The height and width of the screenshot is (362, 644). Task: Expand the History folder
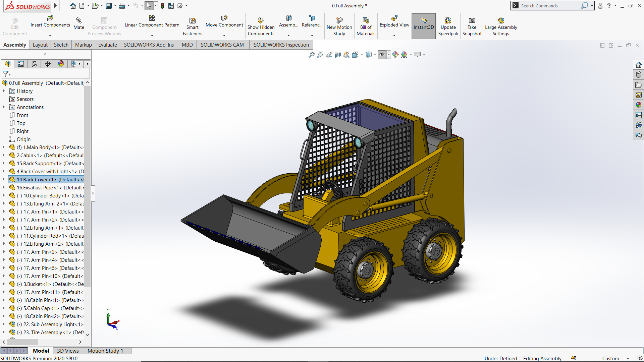(4, 91)
